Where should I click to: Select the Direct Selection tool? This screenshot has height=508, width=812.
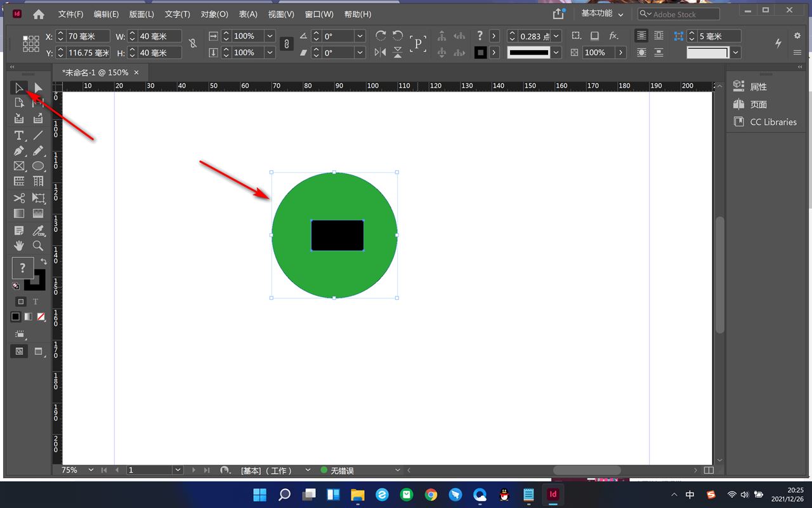point(38,88)
